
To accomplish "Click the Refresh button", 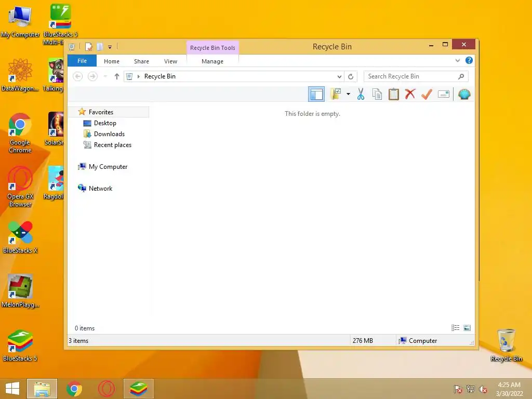I will point(351,76).
